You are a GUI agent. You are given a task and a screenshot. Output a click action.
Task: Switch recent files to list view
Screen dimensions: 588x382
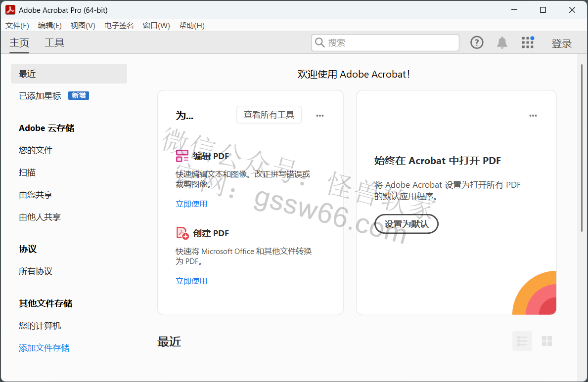coord(522,341)
